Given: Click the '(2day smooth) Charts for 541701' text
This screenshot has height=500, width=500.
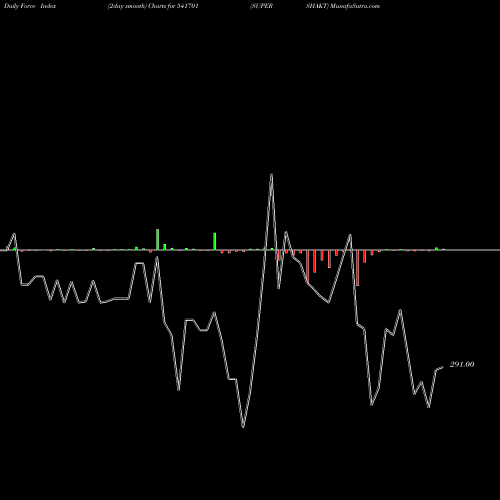Looking at the screenshot, I should click(x=153, y=6).
